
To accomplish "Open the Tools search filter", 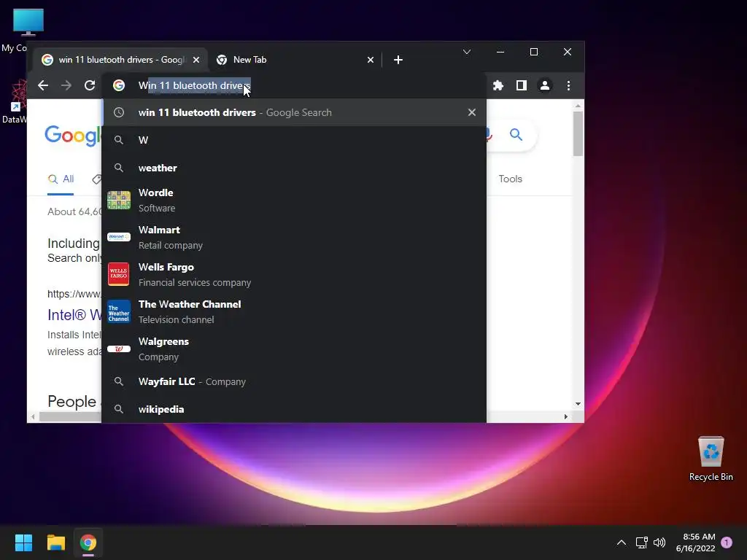I will pos(510,179).
